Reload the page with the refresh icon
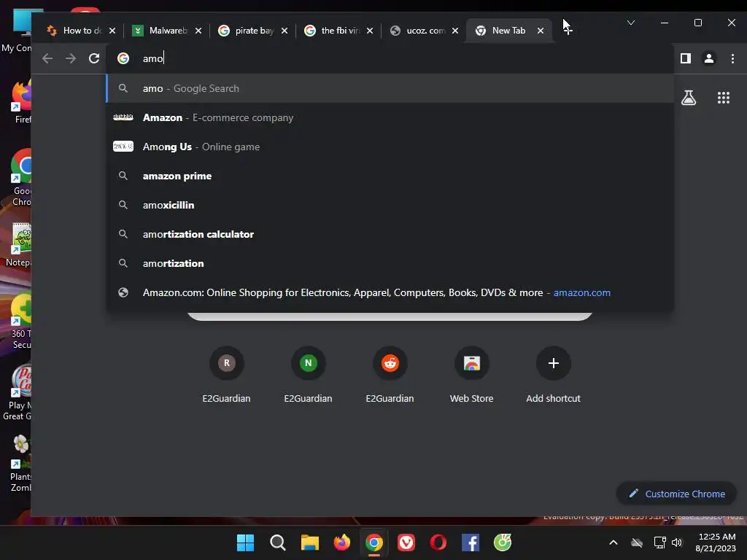Viewport: 747px width, 560px height. coord(94,58)
